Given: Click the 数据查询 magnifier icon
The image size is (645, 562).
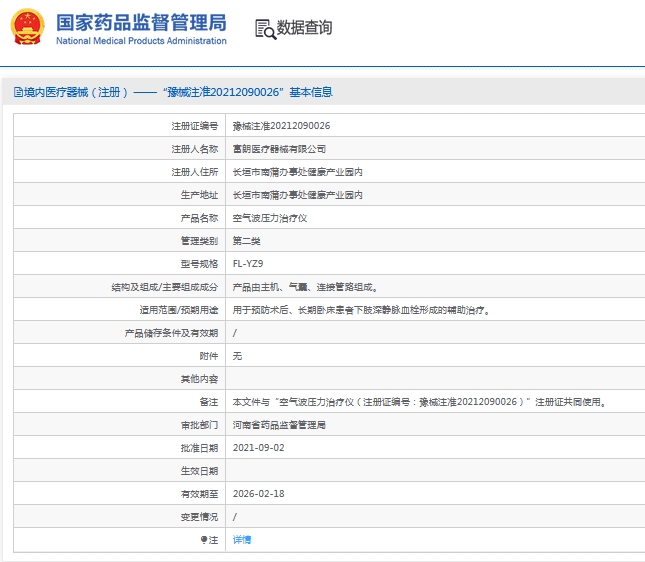Looking at the screenshot, I should coord(265,29).
